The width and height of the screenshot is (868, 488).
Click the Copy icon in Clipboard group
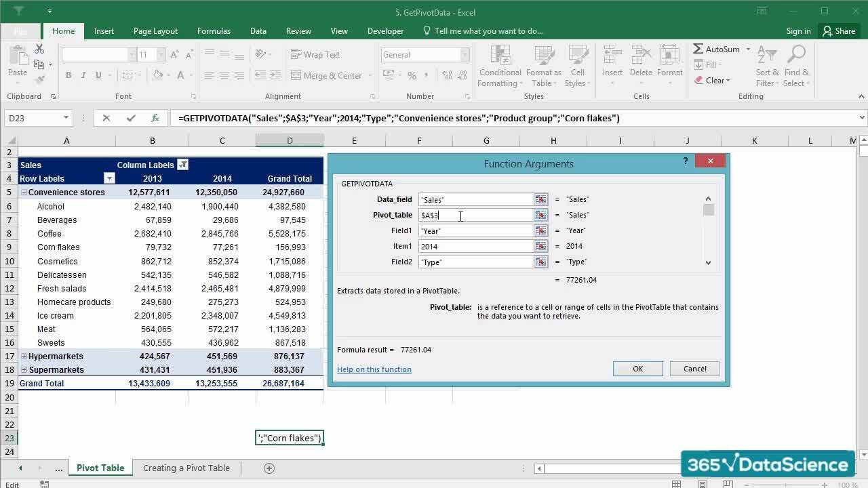pyautogui.click(x=39, y=64)
